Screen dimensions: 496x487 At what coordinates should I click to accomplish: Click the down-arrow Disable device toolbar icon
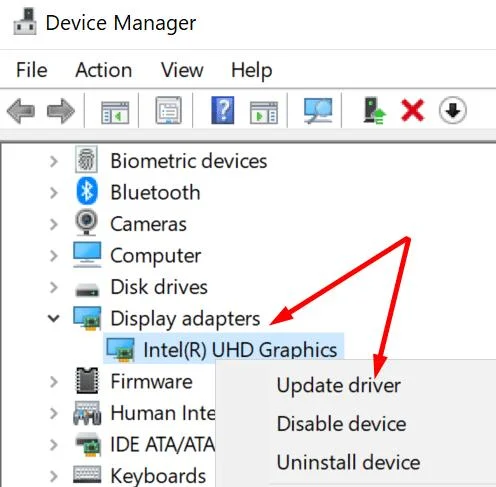pyautogui.click(x=452, y=110)
